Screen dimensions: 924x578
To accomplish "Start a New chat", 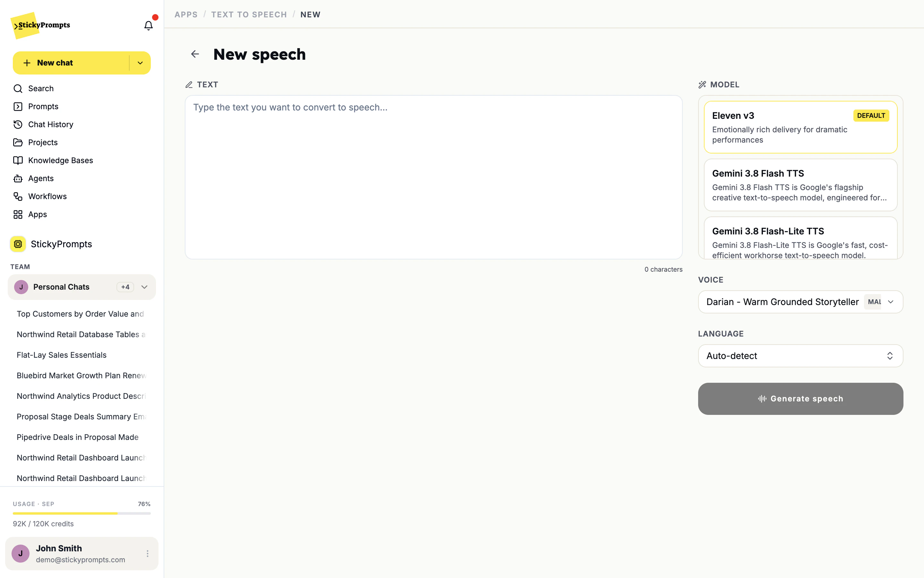I will point(71,63).
